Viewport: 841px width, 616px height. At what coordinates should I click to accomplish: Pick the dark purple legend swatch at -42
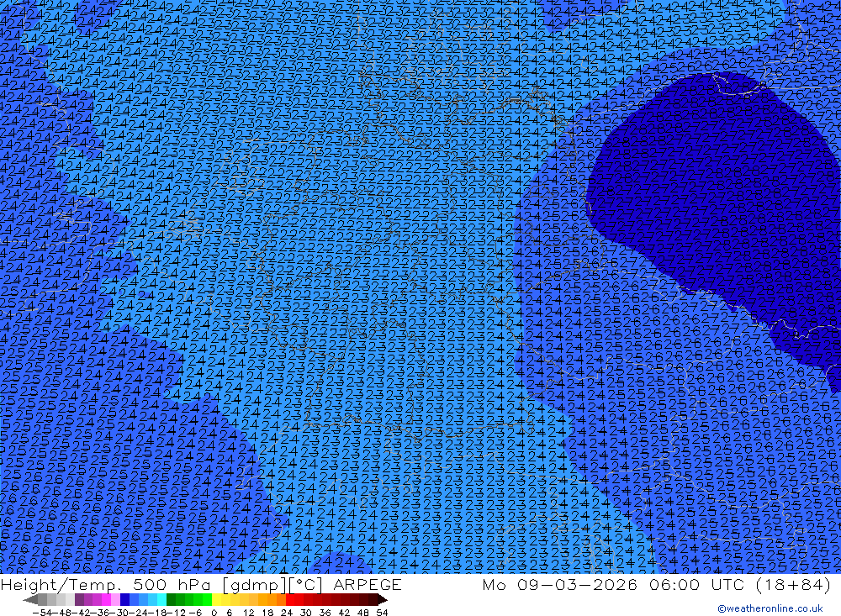click(79, 600)
